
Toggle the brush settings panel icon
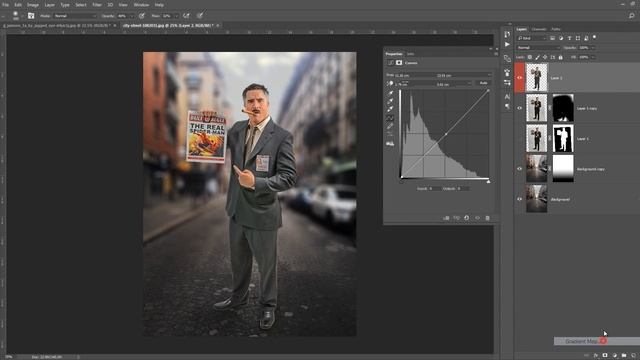pyautogui.click(x=31, y=16)
